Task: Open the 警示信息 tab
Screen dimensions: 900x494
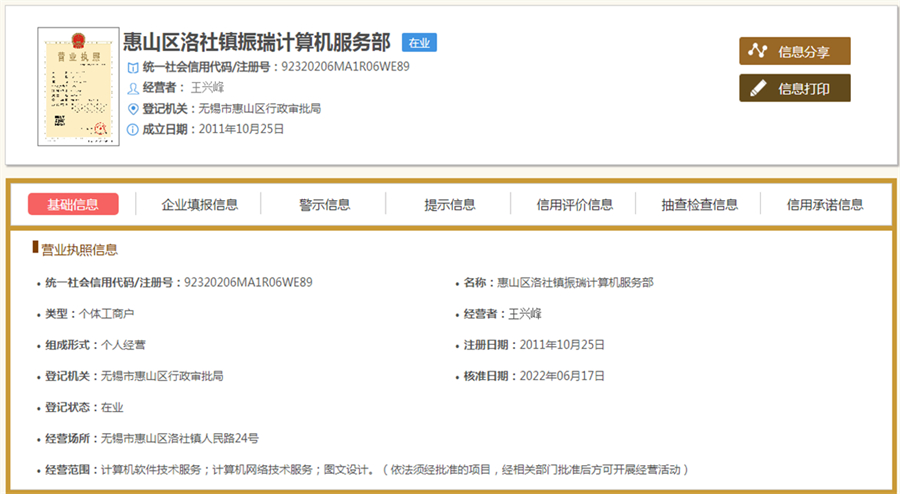Action: (324, 204)
